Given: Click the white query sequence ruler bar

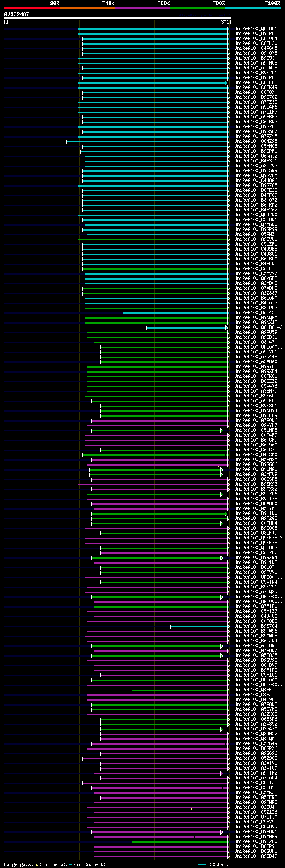Looking at the screenshot, I should point(117,18).
